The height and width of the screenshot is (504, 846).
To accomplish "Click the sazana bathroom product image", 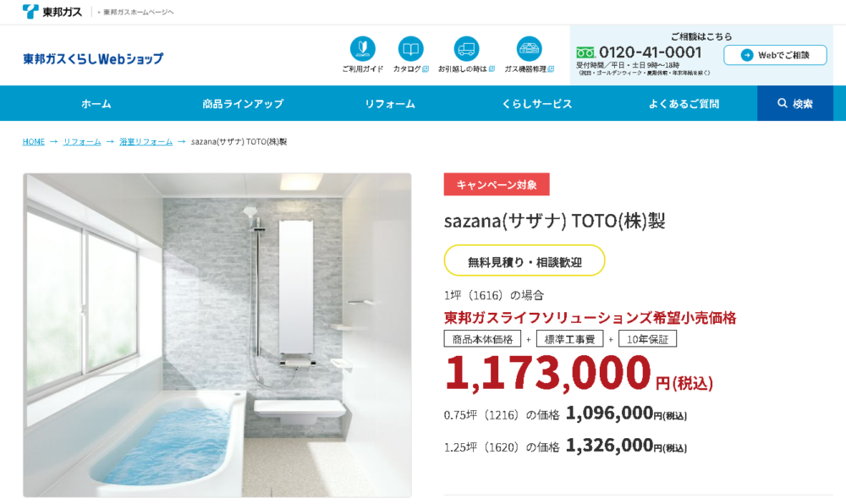I will (x=217, y=335).
